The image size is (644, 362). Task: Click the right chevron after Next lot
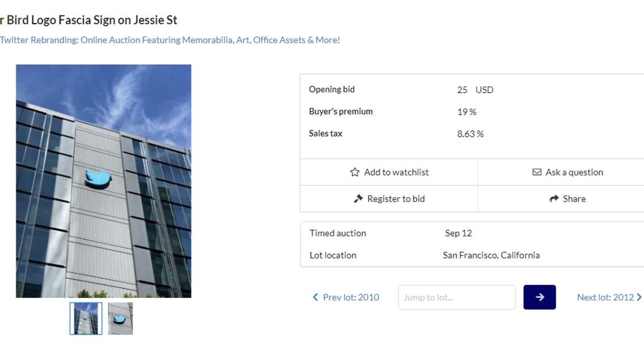click(639, 297)
